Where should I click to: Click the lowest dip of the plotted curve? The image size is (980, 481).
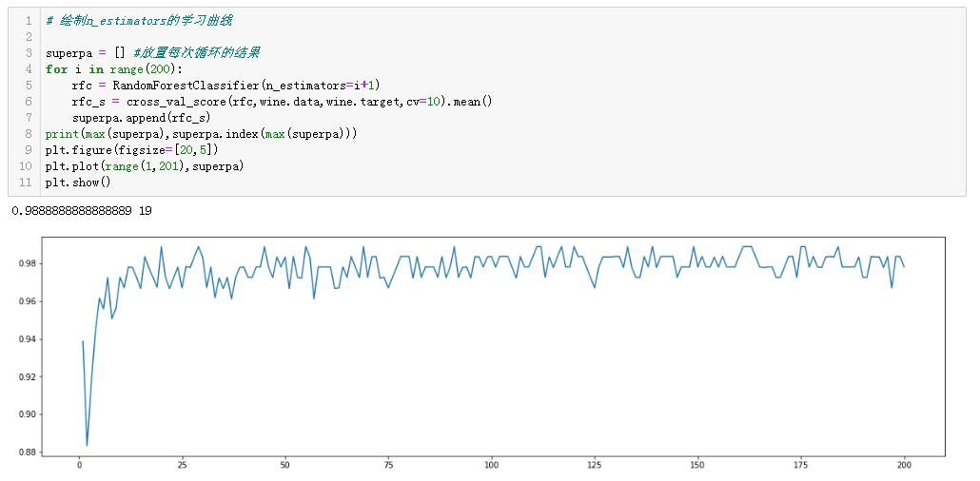tap(88, 445)
